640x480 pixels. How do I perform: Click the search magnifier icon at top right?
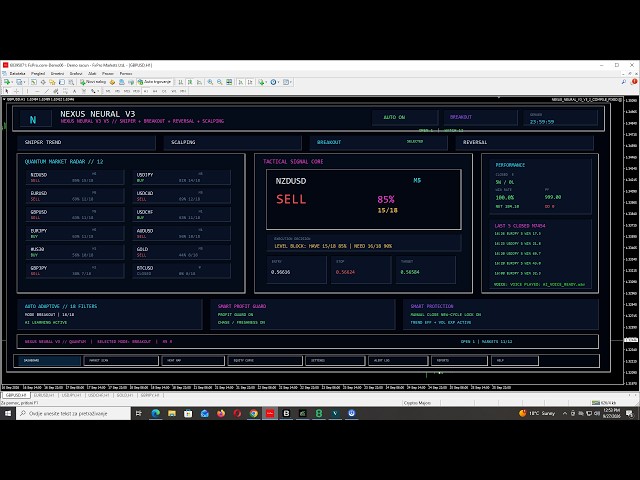point(624,82)
